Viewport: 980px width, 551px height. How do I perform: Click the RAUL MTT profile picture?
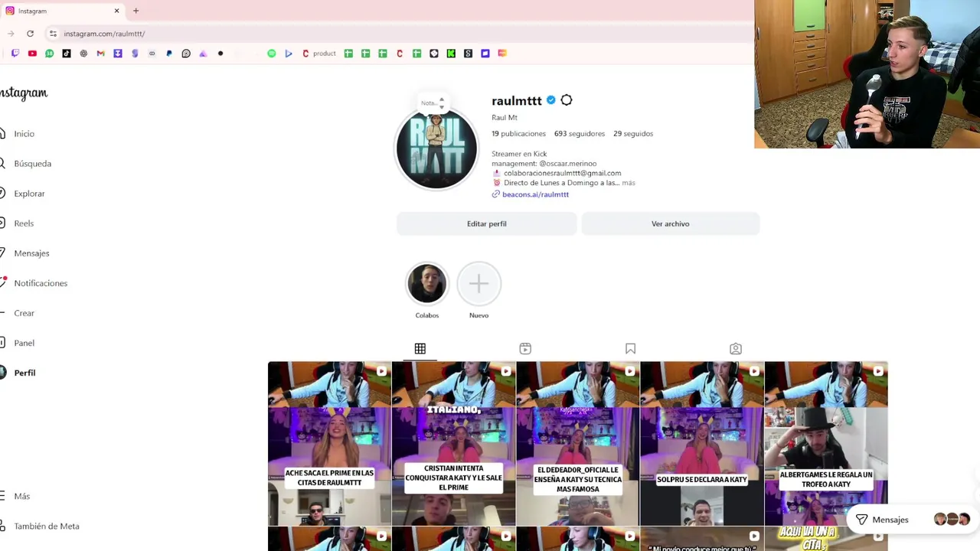pos(436,150)
